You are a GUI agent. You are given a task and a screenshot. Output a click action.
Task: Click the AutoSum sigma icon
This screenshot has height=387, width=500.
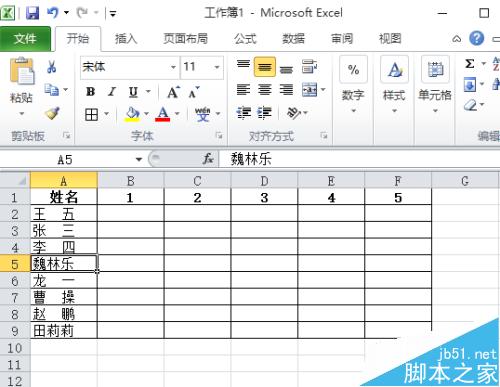[x=470, y=63]
